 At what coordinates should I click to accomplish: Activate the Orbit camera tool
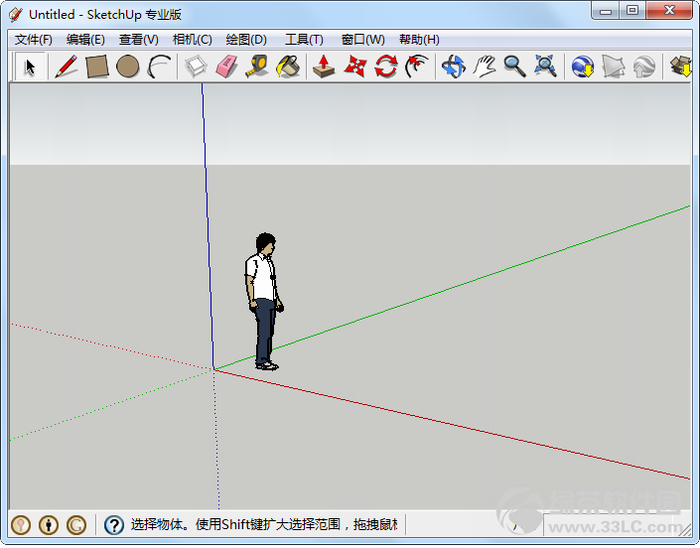click(x=454, y=66)
